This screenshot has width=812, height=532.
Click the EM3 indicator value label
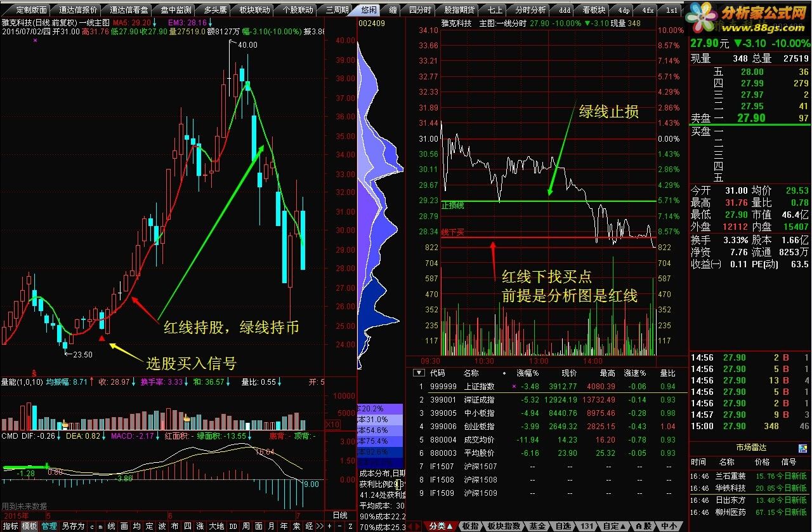[x=187, y=22]
